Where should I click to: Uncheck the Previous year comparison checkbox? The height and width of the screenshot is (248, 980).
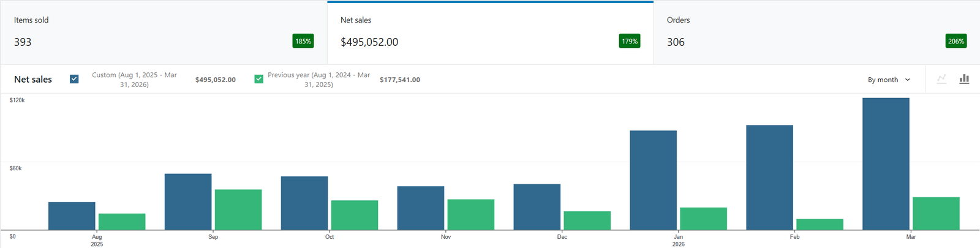[259, 79]
